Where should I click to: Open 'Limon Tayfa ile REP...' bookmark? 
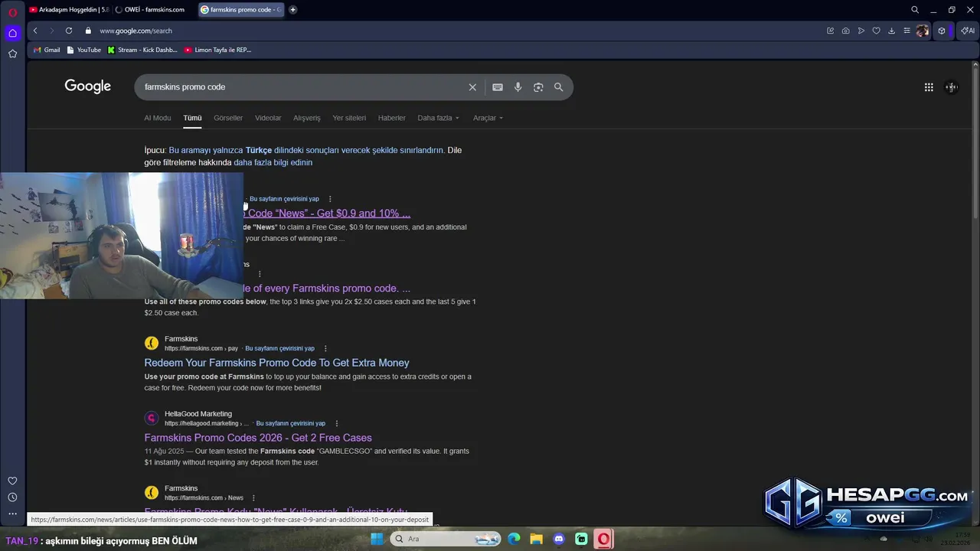coord(217,50)
